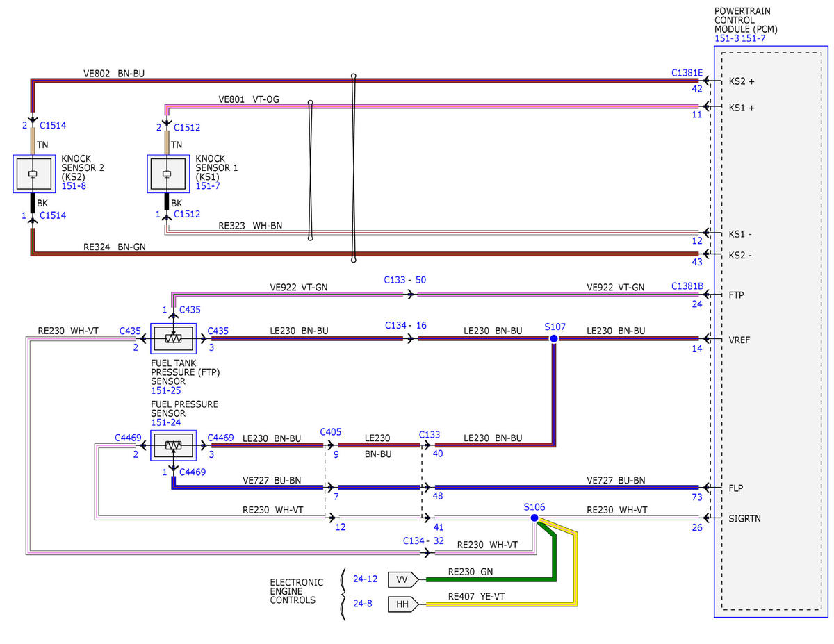Click pin number 26 at SIGRTN
834x644 pixels.
pyautogui.click(x=697, y=527)
